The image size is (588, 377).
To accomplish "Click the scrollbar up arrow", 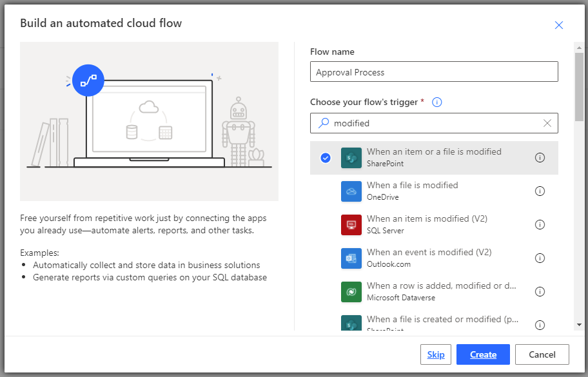I will point(580,48).
